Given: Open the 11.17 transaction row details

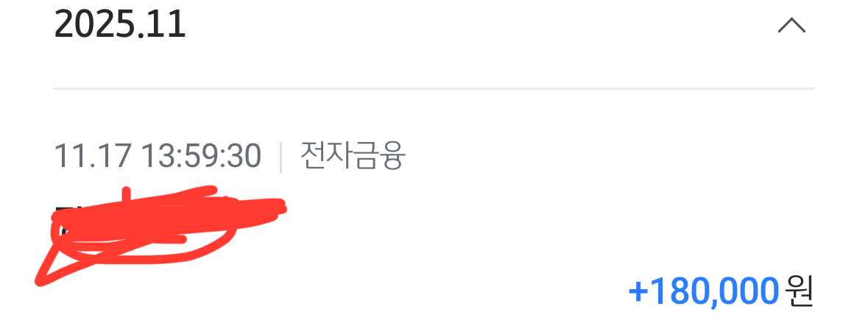Looking at the screenshot, I should tap(434, 221).
